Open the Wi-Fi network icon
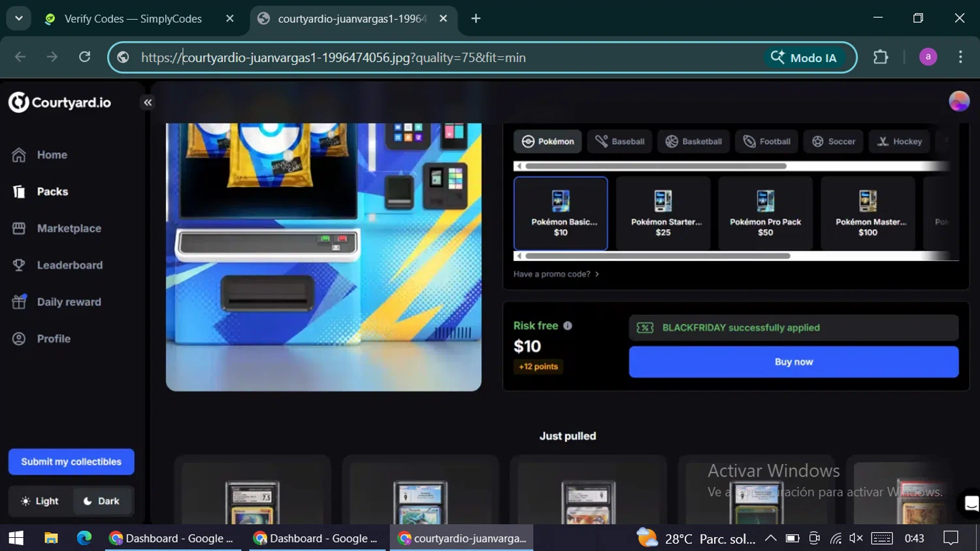 click(x=836, y=538)
